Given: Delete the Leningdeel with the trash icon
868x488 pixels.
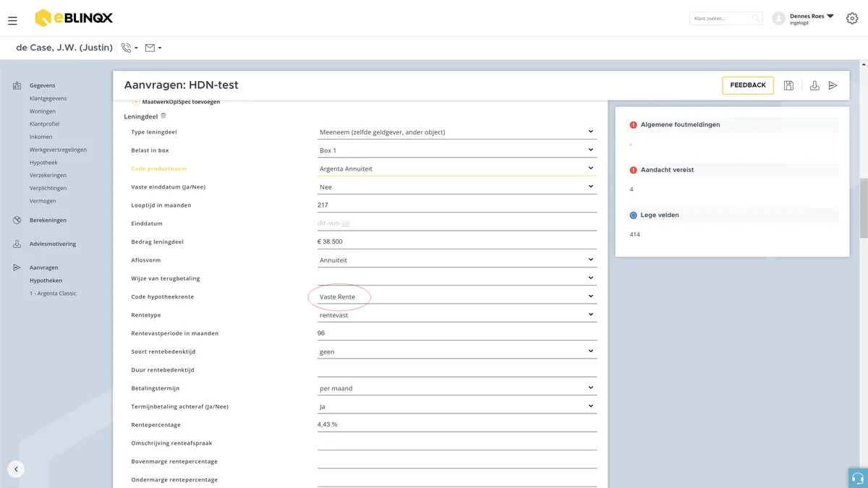Looking at the screenshot, I should point(163,116).
